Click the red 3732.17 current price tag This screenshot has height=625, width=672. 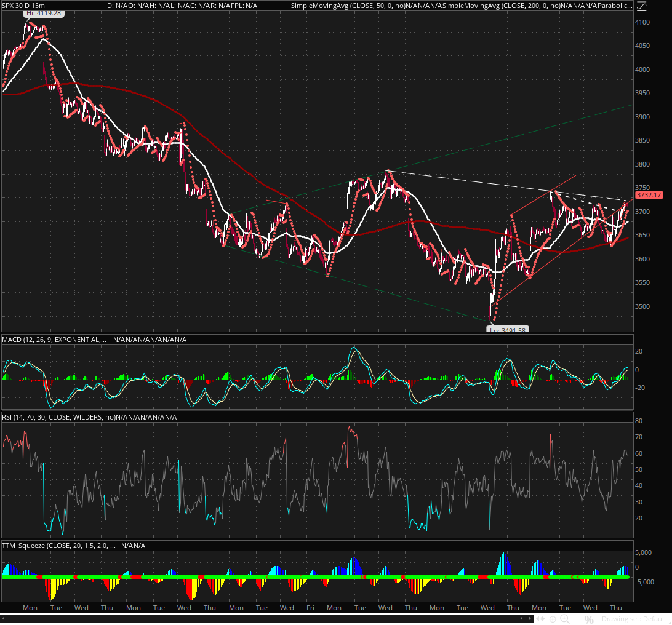click(649, 195)
